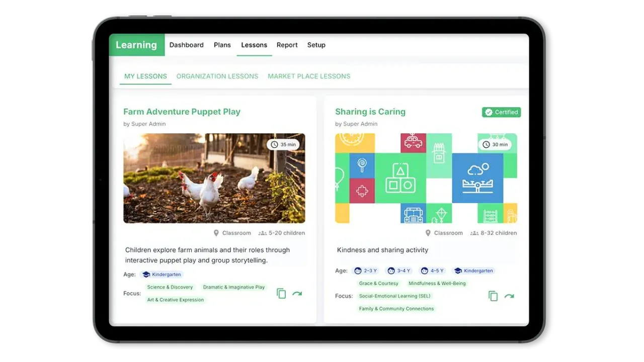
Task: Click the Grace & Courtesy focus tag
Action: (379, 284)
